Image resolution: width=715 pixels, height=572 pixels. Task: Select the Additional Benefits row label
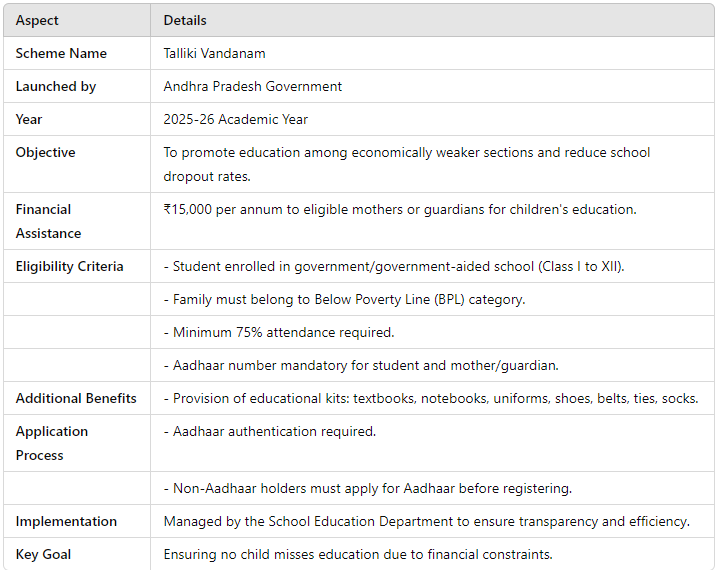pyautogui.click(x=76, y=398)
